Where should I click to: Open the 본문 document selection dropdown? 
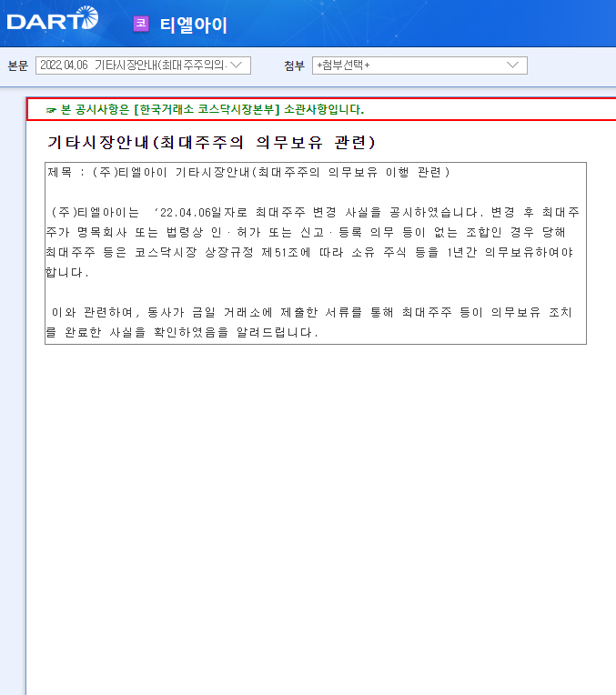[x=143, y=65]
